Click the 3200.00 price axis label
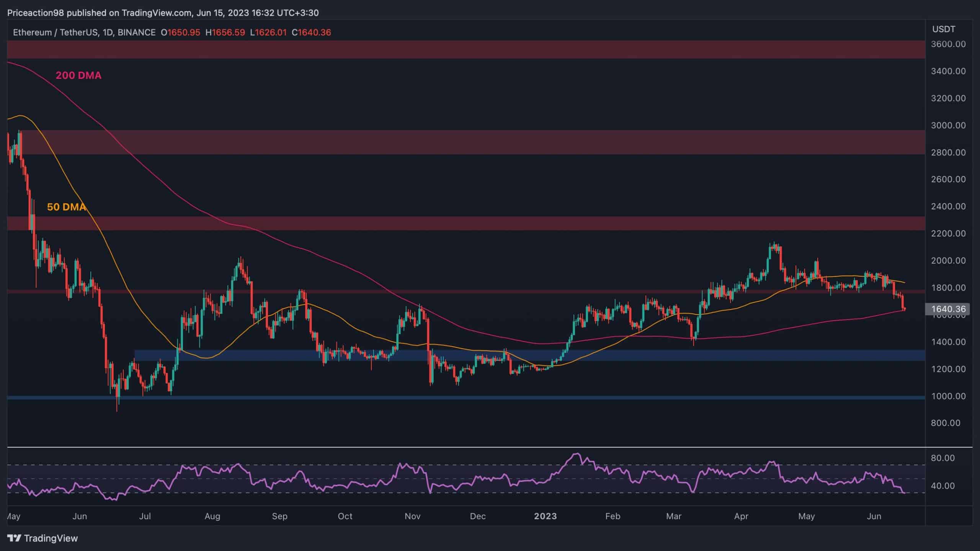980x551 pixels. pos(948,98)
